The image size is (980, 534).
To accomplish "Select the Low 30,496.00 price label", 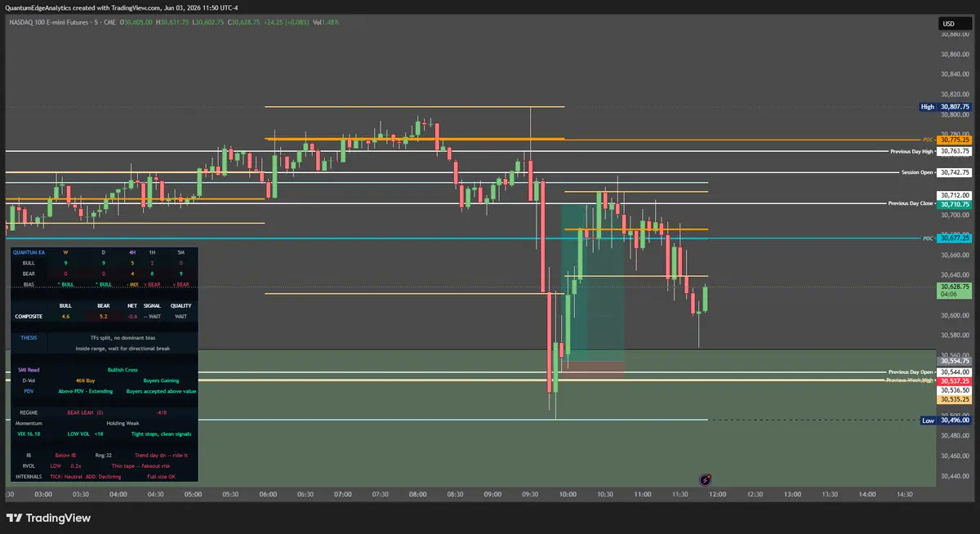I will pos(945,421).
